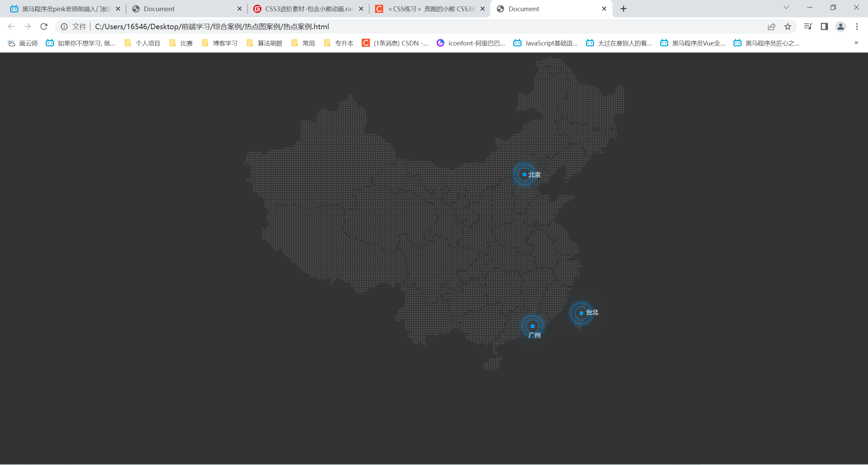Open Chrome three-dot menu
The image size is (868, 465).
click(x=857, y=26)
